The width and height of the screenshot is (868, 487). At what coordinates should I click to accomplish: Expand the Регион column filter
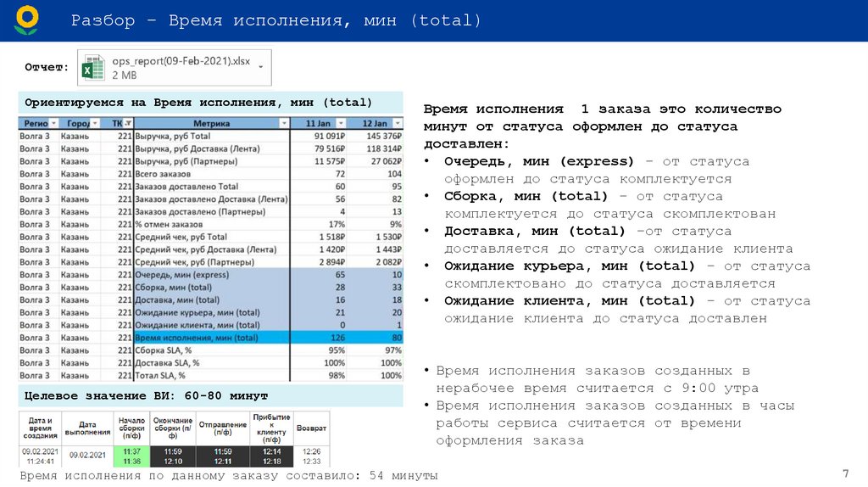click(x=53, y=124)
